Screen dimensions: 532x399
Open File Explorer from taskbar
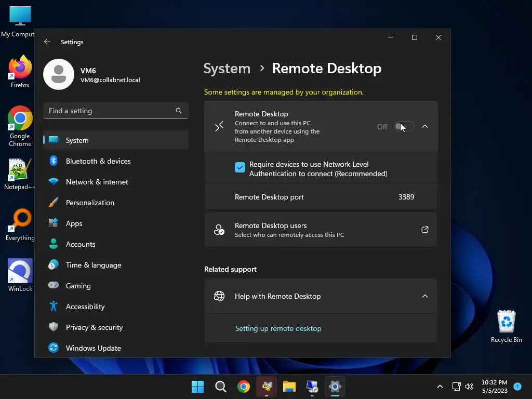[x=289, y=387]
